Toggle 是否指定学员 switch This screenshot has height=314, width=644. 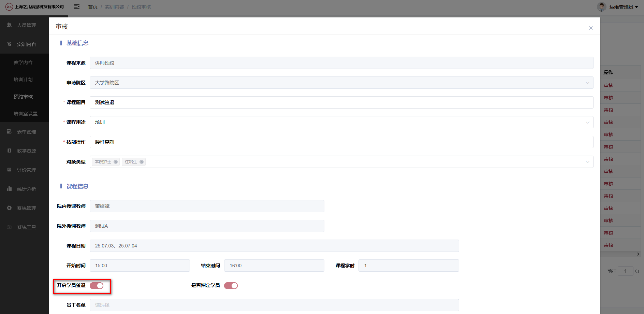click(231, 286)
